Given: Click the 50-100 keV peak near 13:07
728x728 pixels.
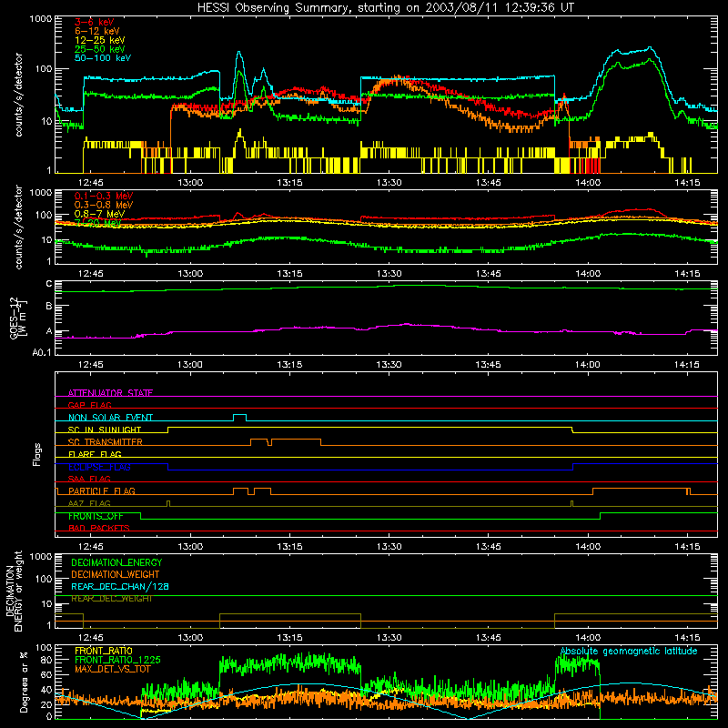Looking at the screenshot, I should tap(239, 52).
